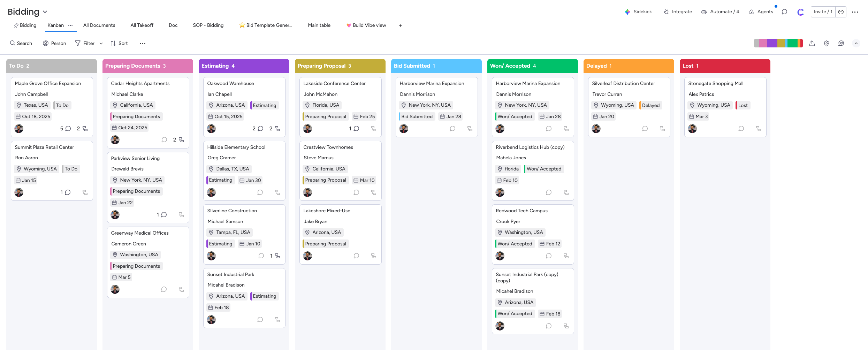Open the board settings gear icon

point(827,43)
